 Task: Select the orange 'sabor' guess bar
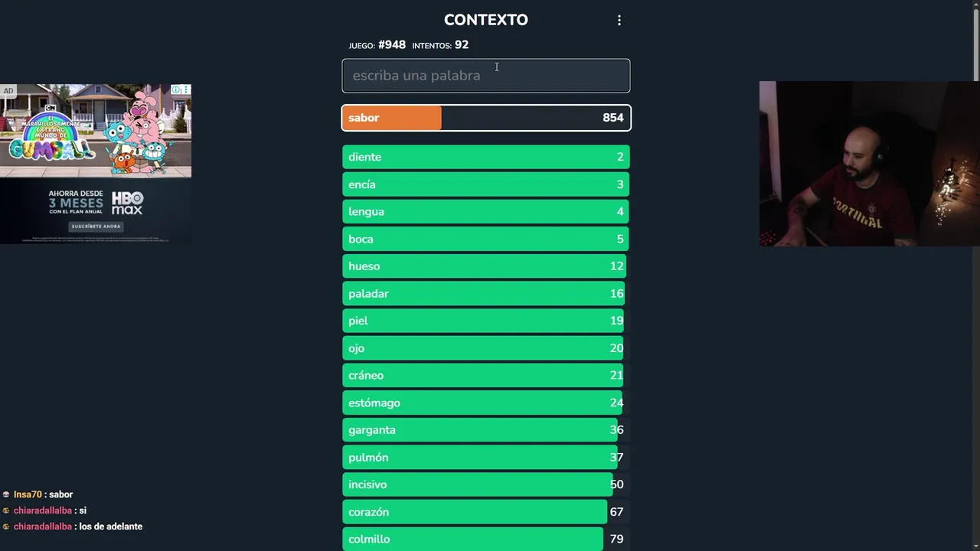pos(485,118)
